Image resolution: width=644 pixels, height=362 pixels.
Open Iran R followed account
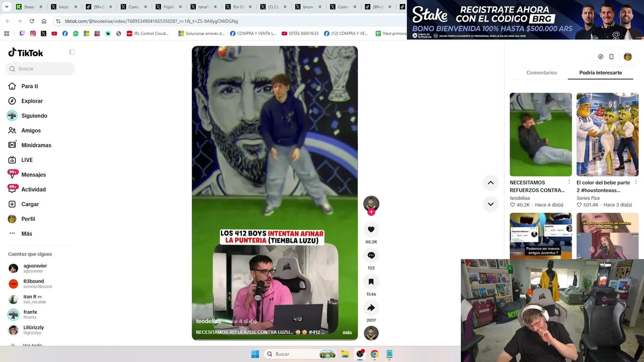tap(27, 299)
